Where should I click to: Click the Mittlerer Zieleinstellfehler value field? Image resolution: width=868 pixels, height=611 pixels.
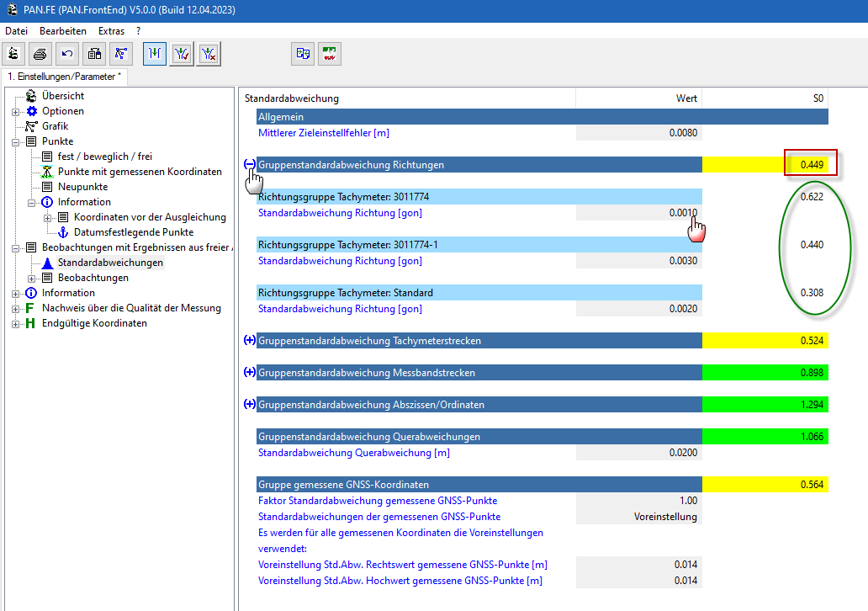(x=638, y=133)
